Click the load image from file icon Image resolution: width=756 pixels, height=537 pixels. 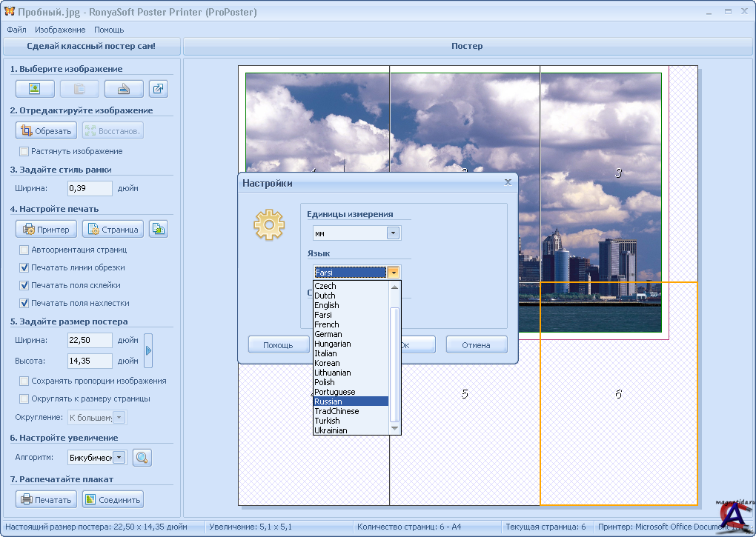click(34, 89)
